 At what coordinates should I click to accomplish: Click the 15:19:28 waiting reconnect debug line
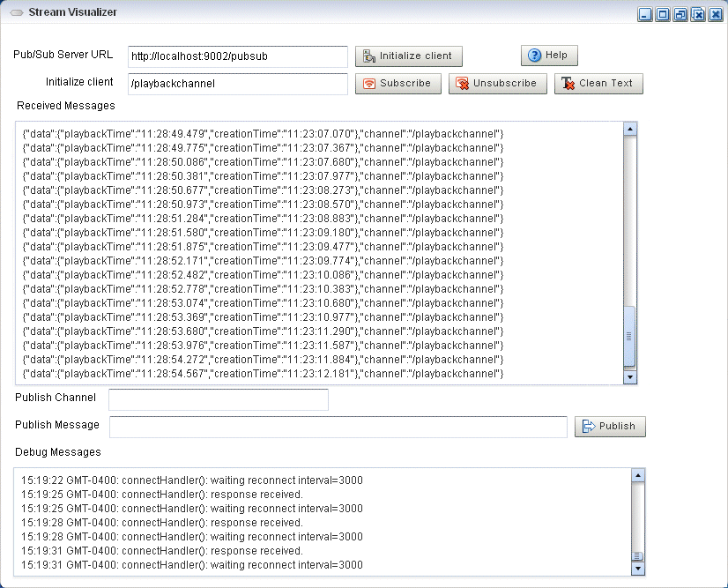(x=192, y=537)
